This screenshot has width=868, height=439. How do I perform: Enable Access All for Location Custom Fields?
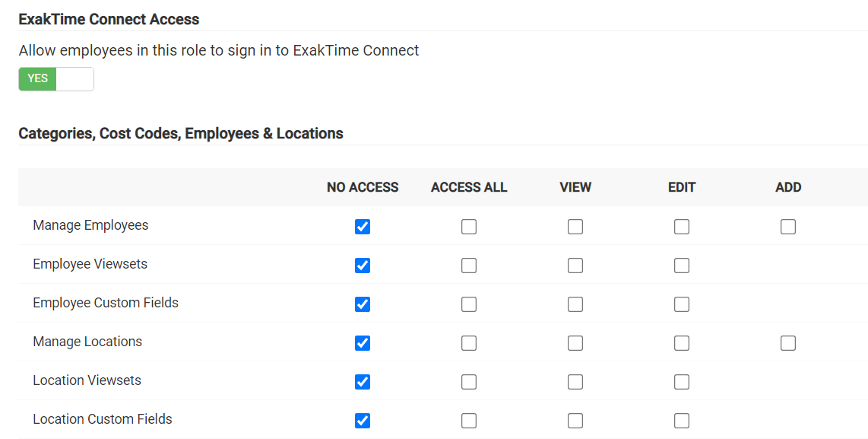coord(469,421)
